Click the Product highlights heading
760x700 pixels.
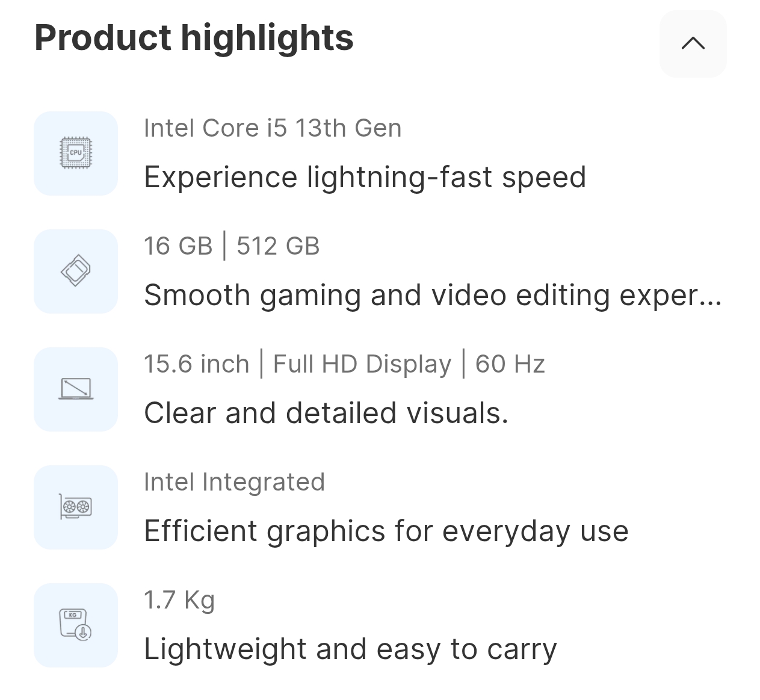click(194, 37)
